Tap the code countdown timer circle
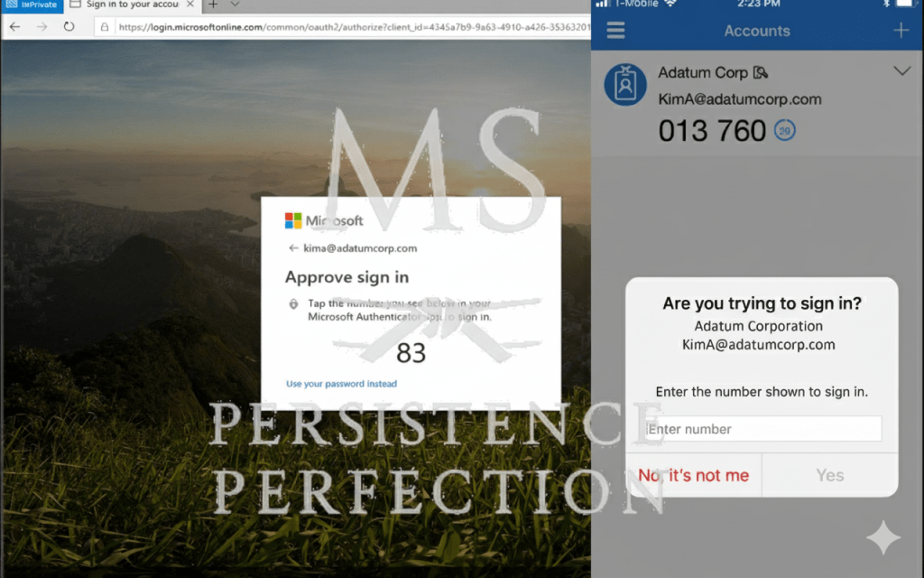924x578 pixels. [x=784, y=131]
